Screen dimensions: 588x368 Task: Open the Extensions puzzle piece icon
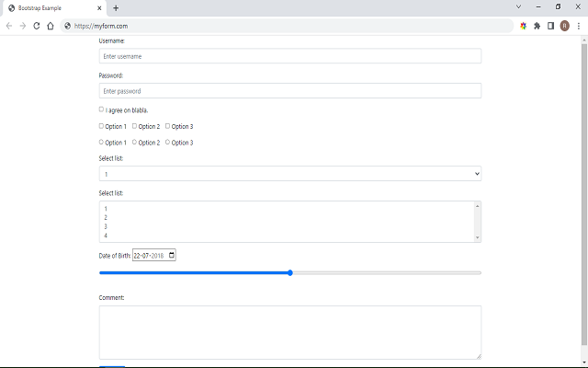tap(537, 26)
